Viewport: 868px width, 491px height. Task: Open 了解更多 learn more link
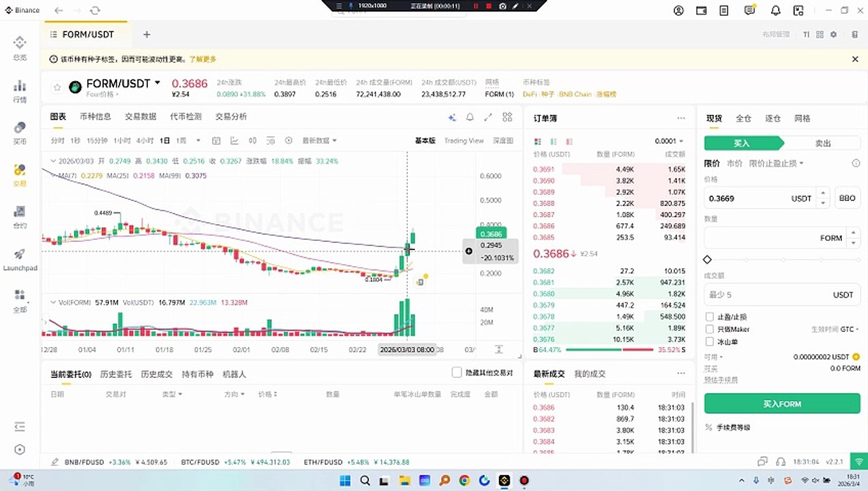[203, 59]
